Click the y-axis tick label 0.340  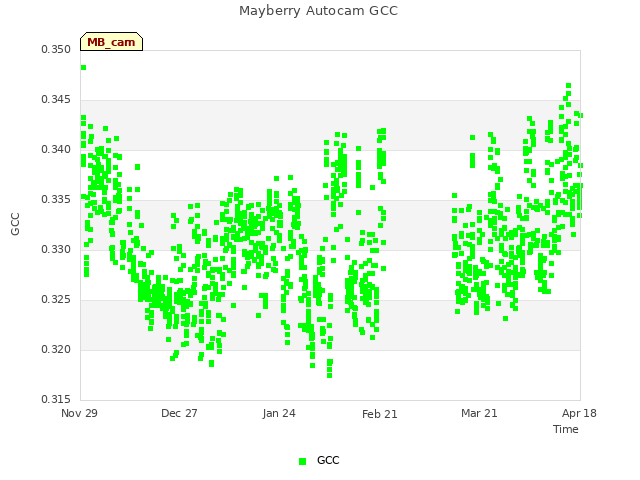coord(56,149)
